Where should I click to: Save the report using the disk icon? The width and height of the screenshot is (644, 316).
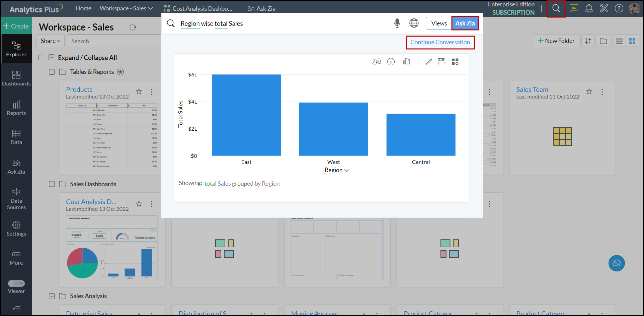tap(441, 62)
